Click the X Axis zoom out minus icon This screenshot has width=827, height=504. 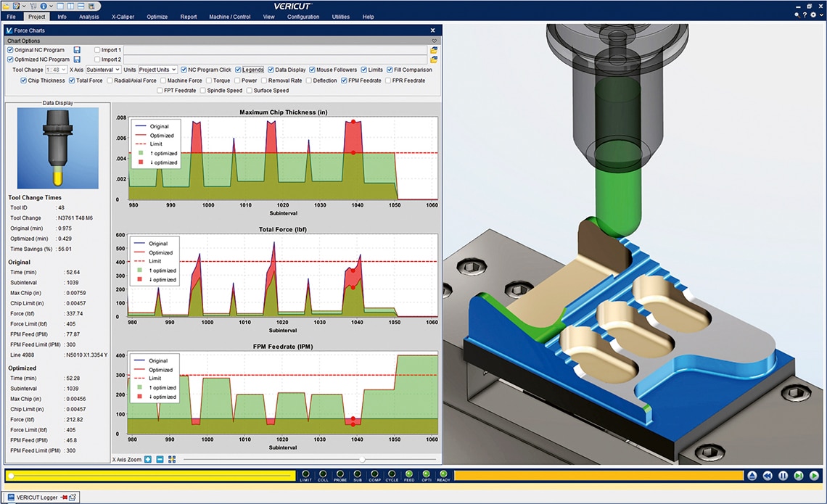click(160, 459)
